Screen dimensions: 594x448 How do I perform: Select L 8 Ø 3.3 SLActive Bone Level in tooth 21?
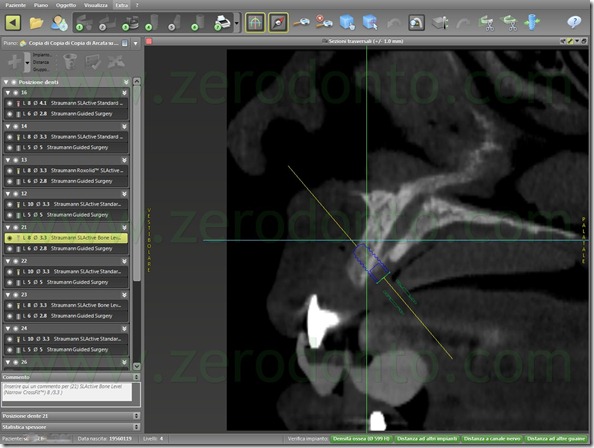click(x=66, y=238)
